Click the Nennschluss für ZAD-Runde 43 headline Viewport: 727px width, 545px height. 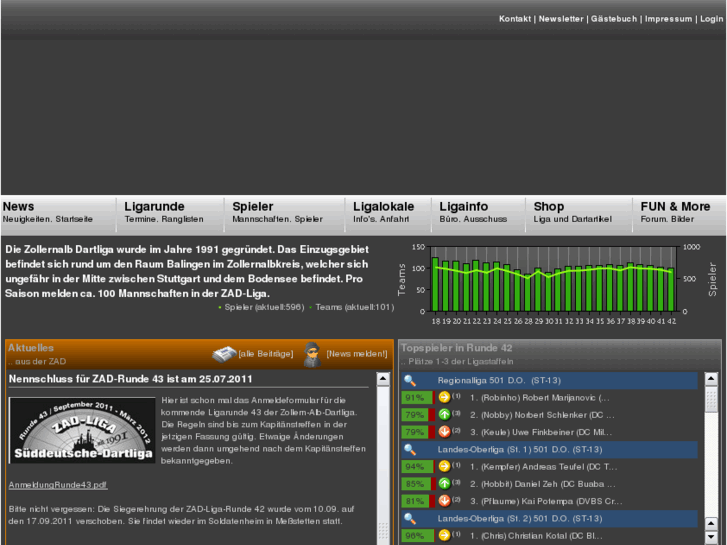(130, 379)
